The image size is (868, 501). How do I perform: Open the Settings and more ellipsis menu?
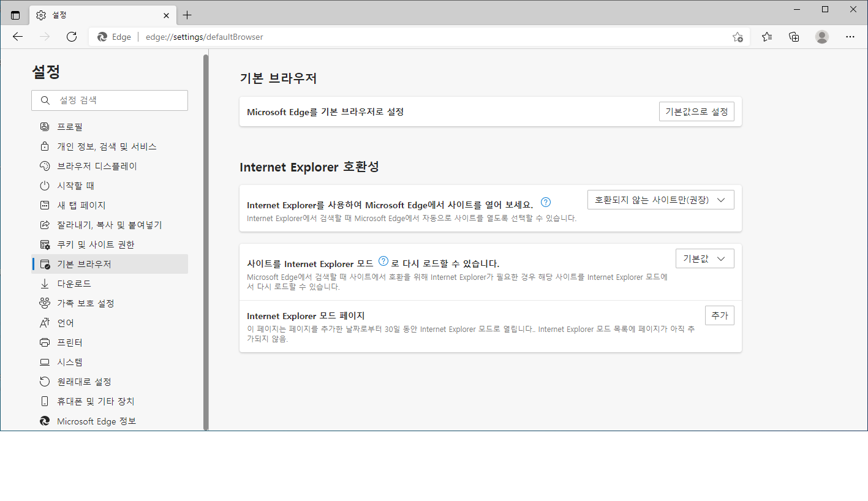[850, 37]
